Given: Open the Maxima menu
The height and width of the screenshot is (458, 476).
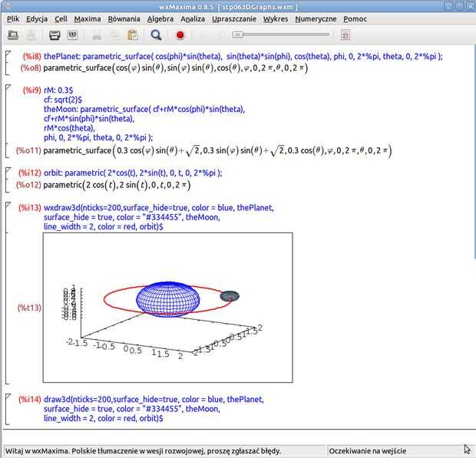Looking at the screenshot, I should (x=88, y=19).
